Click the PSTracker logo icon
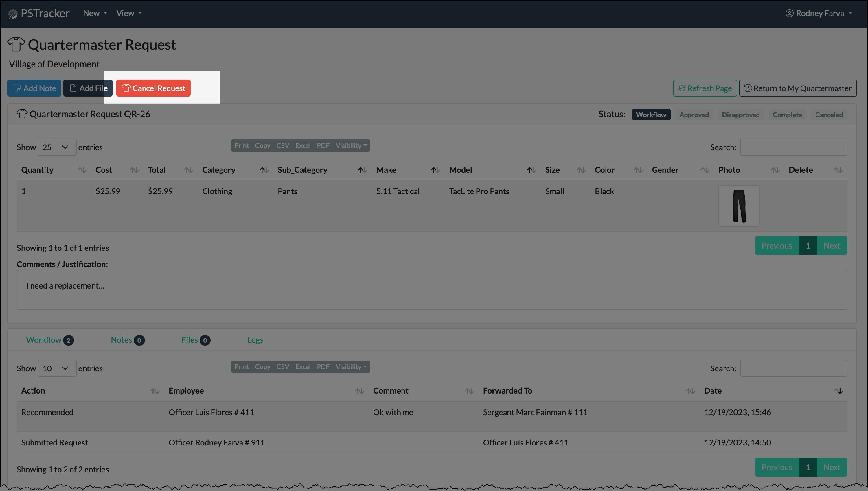This screenshot has width=868, height=491. (12, 14)
